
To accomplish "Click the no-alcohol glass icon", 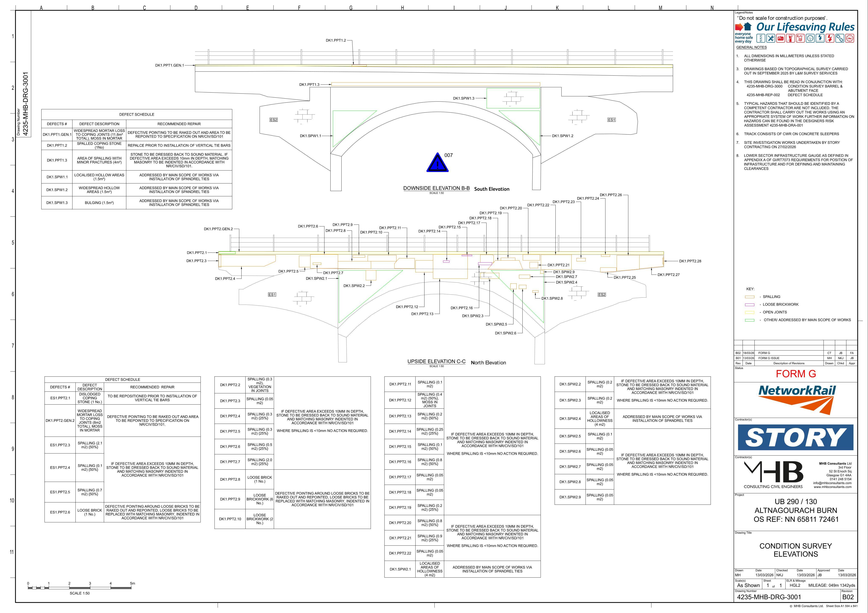I will pos(790,38).
